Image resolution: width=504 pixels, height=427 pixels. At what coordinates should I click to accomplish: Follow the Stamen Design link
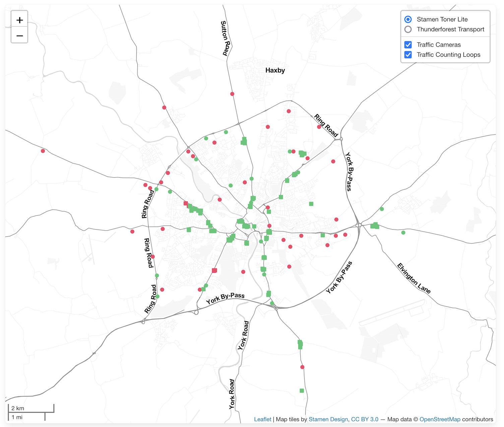coord(328,419)
